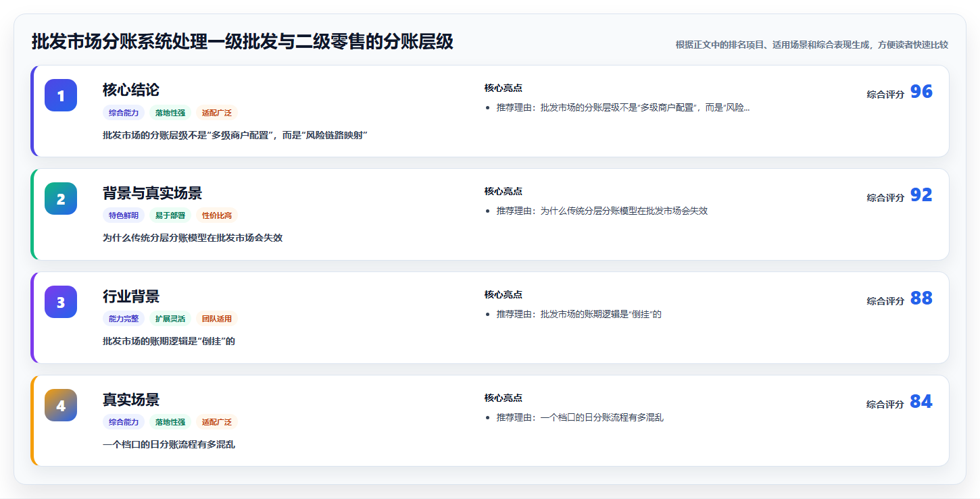Select the 适配广泛 tag under 真实场景
980x499 pixels.
(217, 422)
